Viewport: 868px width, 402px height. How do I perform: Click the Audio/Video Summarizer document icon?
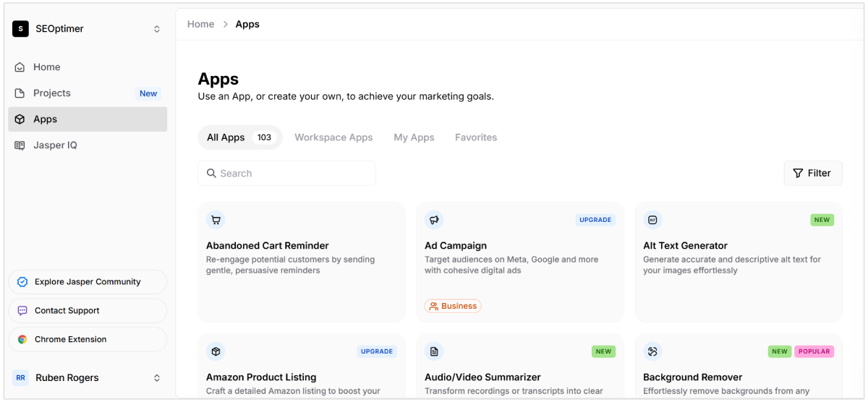434,351
